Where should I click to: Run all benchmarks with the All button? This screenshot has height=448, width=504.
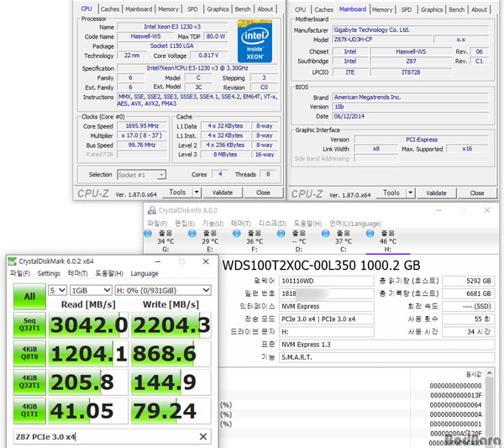point(29,297)
